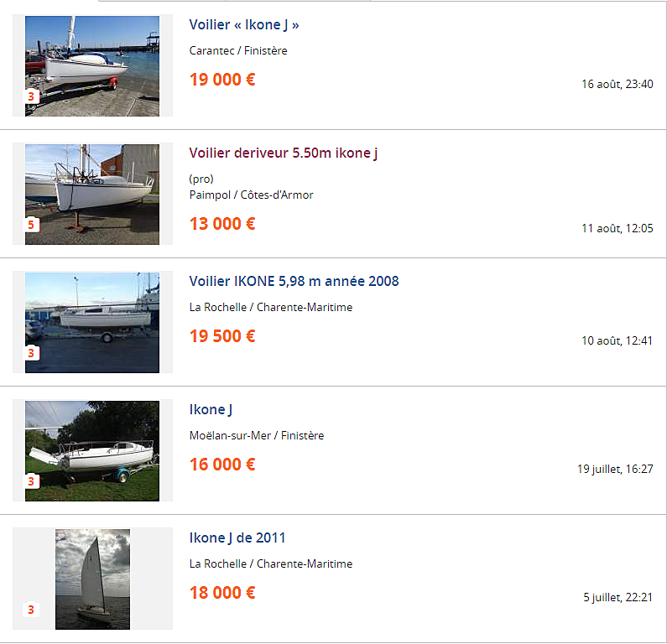Image resolution: width=667 pixels, height=644 pixels.
Task: Open the Ikone J listing in Moëlan-sur-Mer
Action: [211, 409]
